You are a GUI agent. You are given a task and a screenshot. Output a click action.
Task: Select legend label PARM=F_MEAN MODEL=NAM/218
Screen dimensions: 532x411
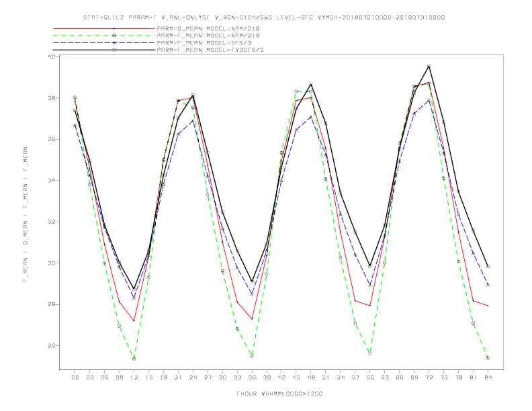[208, 36]
